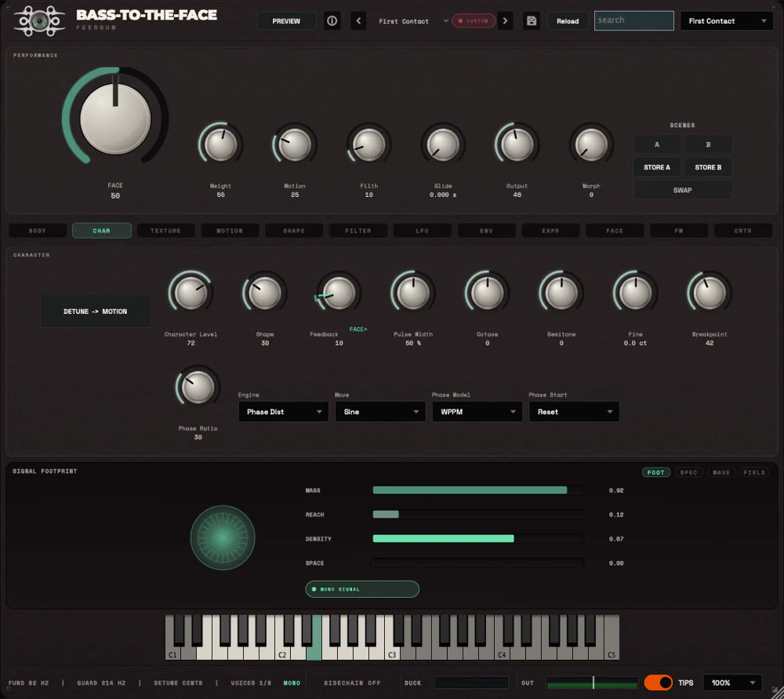Click the SWAP scenes button
This screenshot has width=784, height=699.
(x=683, y=190)
